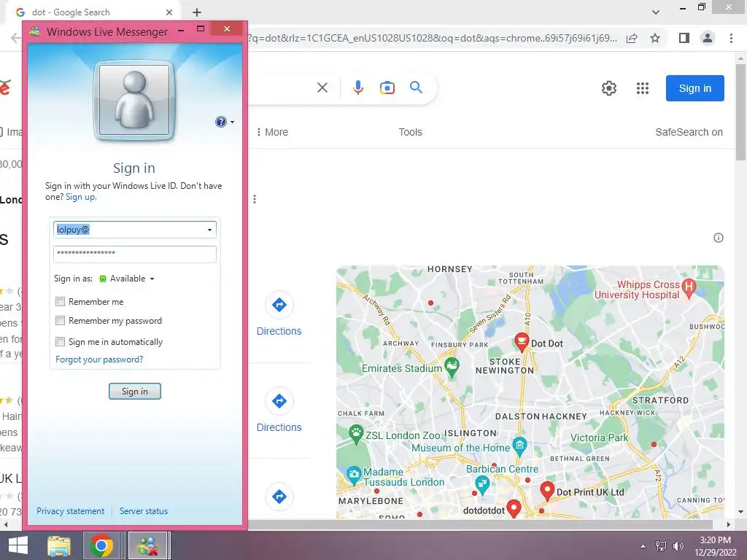
Task: Close the dot - Google Search tab
Action: coord(169,13)
